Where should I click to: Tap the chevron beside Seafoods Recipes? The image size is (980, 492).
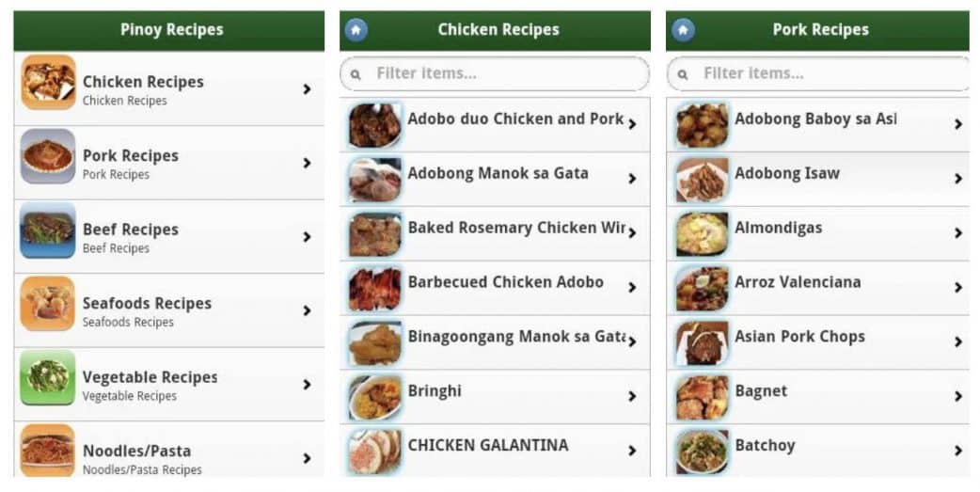(x=307, y=310)
